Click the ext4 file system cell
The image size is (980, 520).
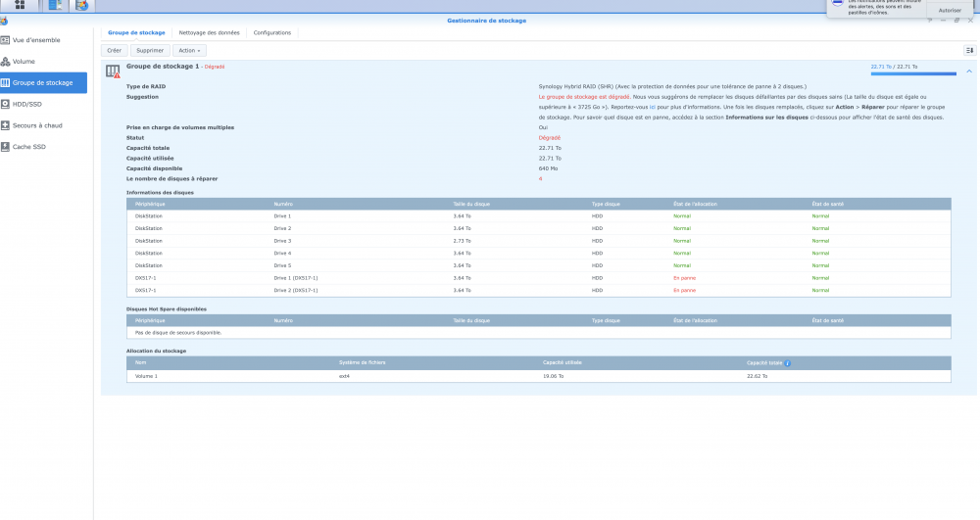(344, 376)
